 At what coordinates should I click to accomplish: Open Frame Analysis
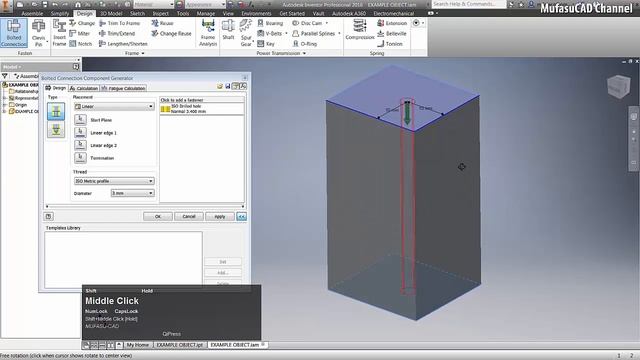coord(208,33)
